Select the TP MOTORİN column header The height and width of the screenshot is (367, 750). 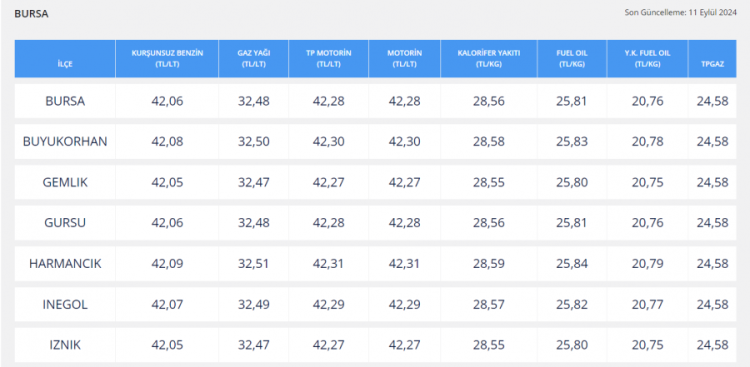329,59
